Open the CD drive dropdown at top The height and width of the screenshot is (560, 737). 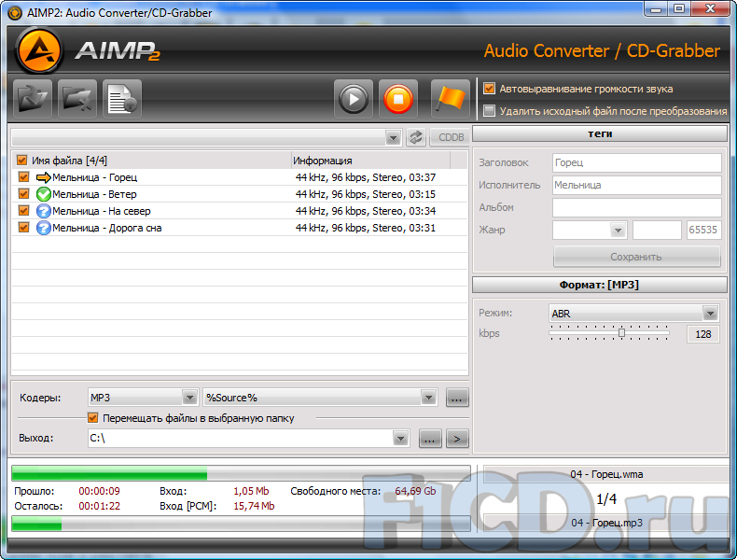[393, 138]
